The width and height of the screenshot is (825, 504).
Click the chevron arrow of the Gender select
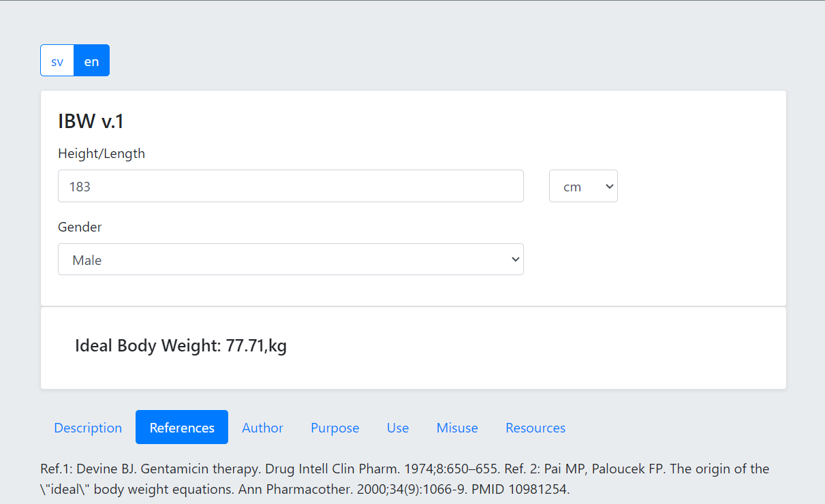[x=515, y=259]
